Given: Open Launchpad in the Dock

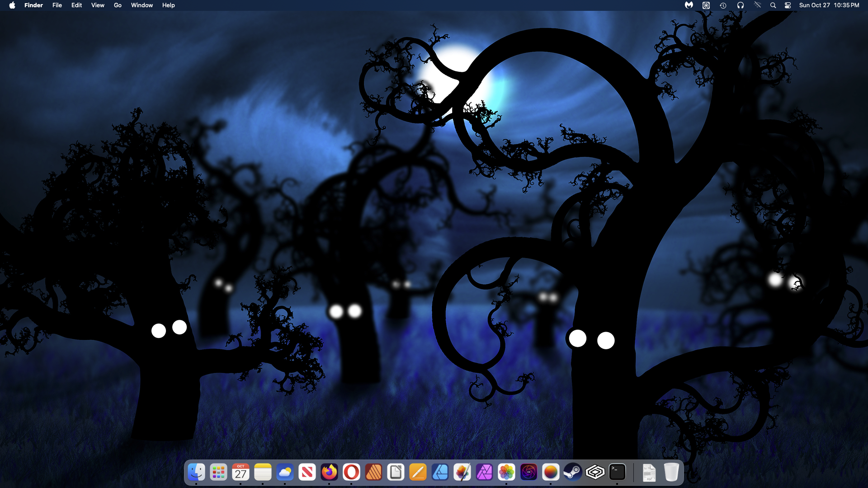Looking at the screenshot, I should 218,472.
